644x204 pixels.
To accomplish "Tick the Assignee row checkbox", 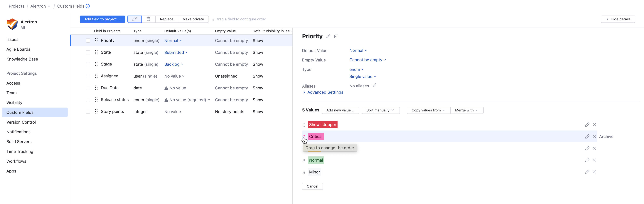I will pos(88,76).
